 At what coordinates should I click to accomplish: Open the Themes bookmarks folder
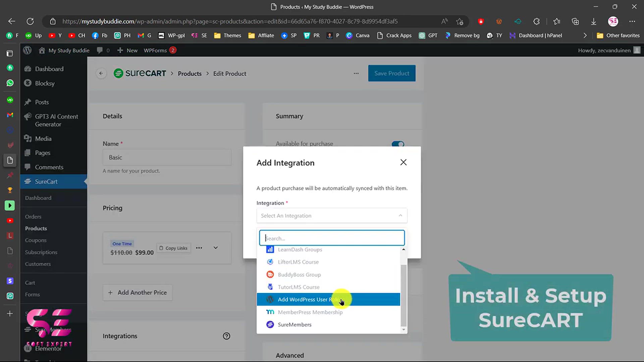point(228,36)
